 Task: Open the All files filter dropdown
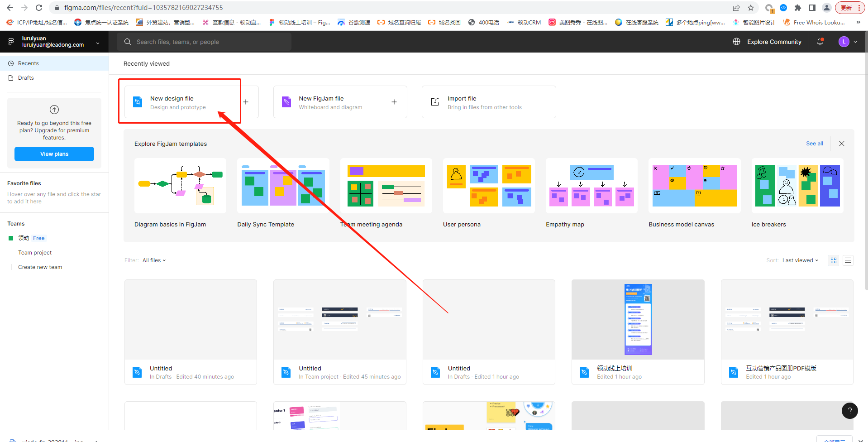tap(154, 260)
